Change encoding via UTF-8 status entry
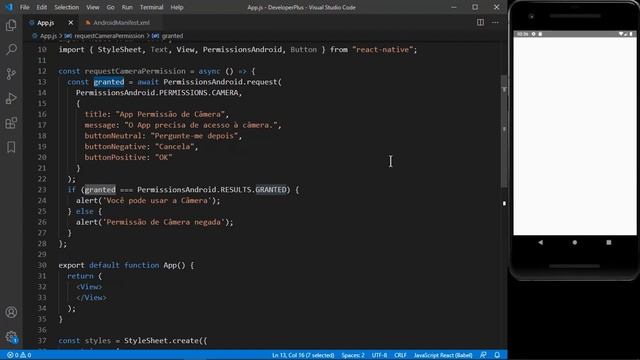 tap(379, 355)
